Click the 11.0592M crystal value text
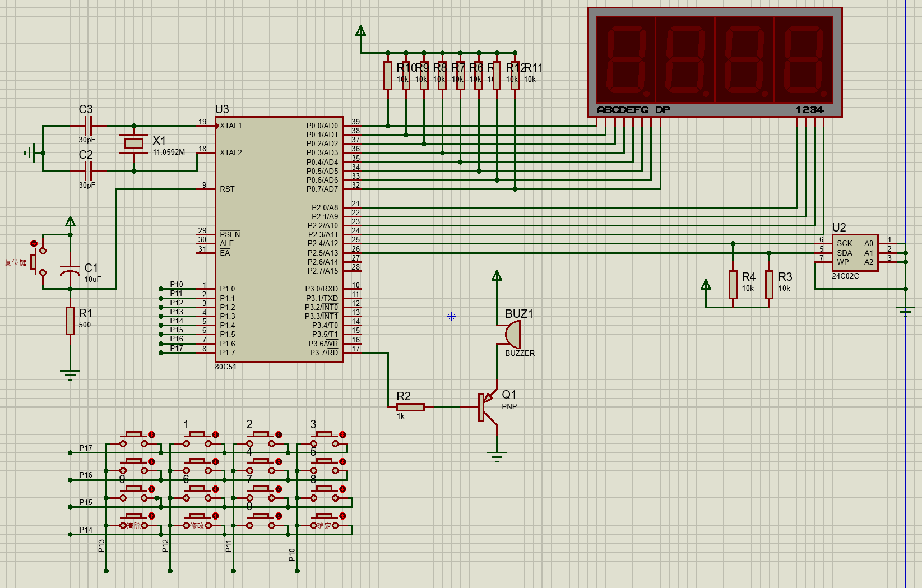This screenshot has height=588, width=922. point(169,152)
